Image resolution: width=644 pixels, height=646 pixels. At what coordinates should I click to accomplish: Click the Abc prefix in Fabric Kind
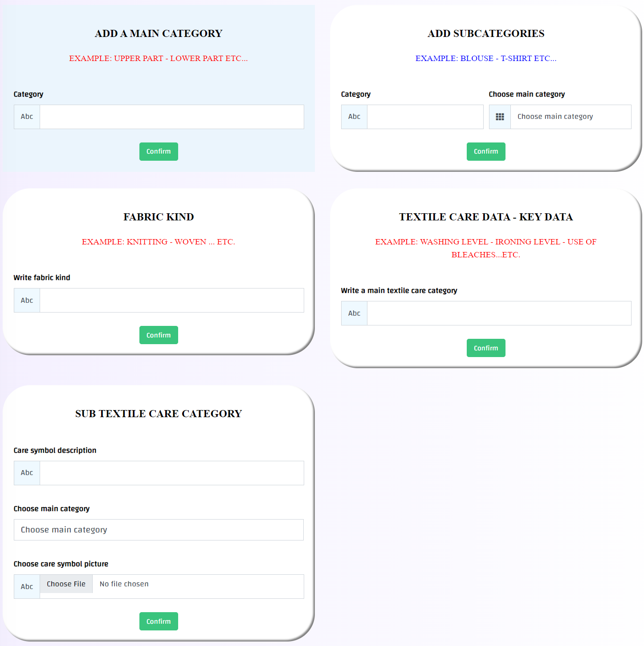point(27,301)
